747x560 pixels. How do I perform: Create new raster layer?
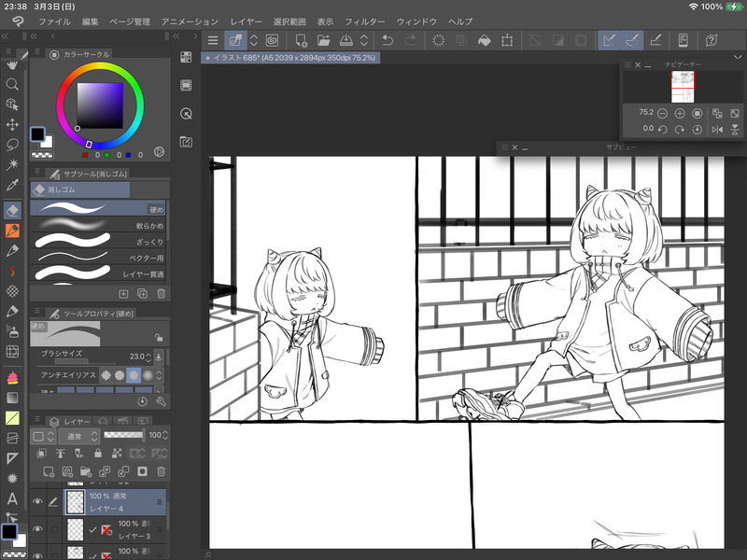[x=49, y=471]
